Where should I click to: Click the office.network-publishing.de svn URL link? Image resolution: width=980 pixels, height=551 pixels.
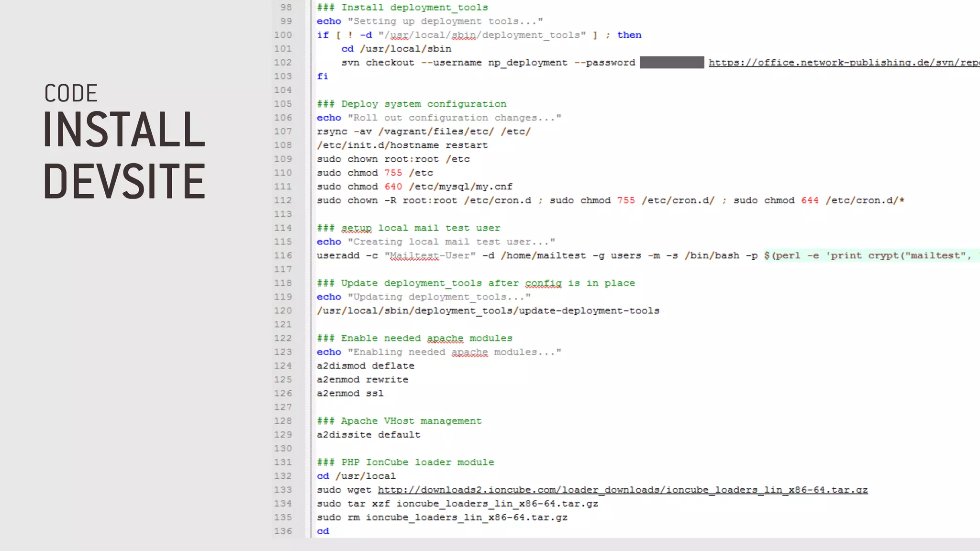point(844,63)
